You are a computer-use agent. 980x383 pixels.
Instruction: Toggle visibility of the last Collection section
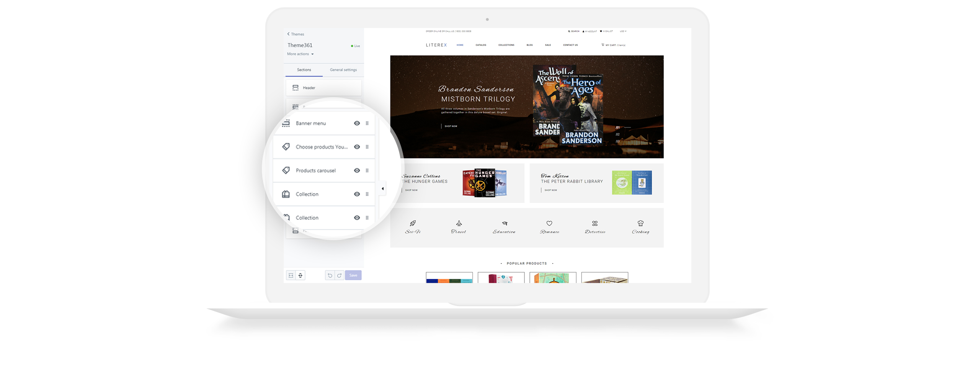coord(357,218)
